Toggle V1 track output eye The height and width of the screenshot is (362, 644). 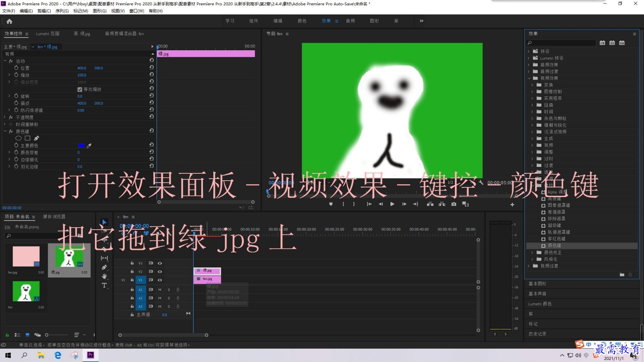pyautogui.click(x=160, y=280)
